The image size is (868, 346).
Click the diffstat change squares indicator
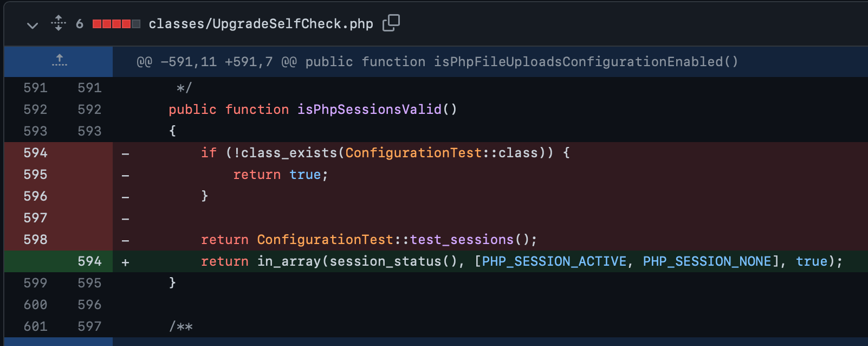pyautogui.click(x=116, y=24)
